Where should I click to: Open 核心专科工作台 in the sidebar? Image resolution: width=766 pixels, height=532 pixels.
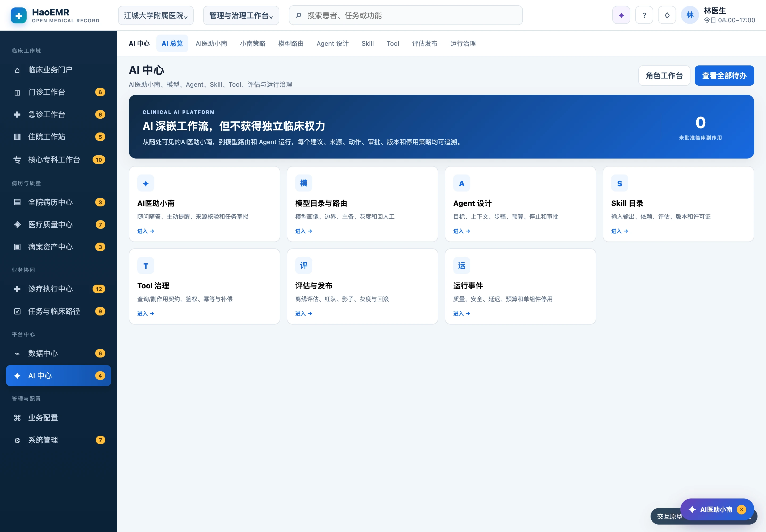pos(58,160)
